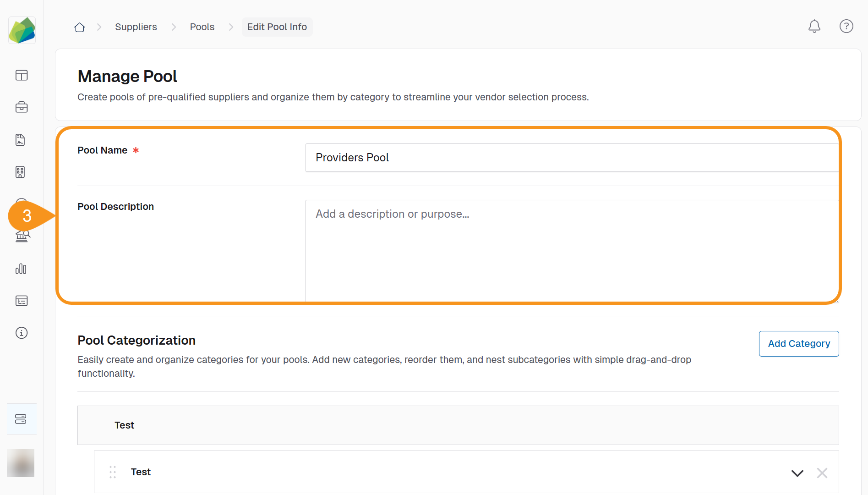Go to Pools breadcrumb

202,27
